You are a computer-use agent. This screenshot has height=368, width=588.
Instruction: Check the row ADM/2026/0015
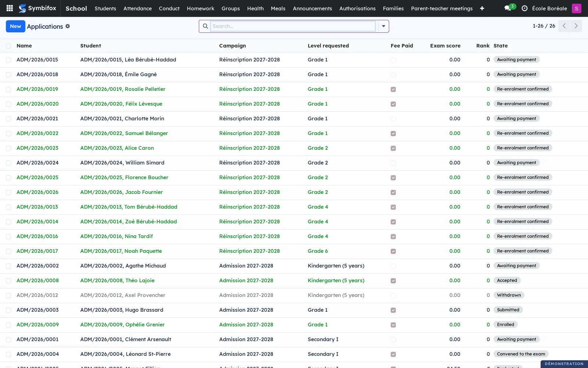[8, 60]
